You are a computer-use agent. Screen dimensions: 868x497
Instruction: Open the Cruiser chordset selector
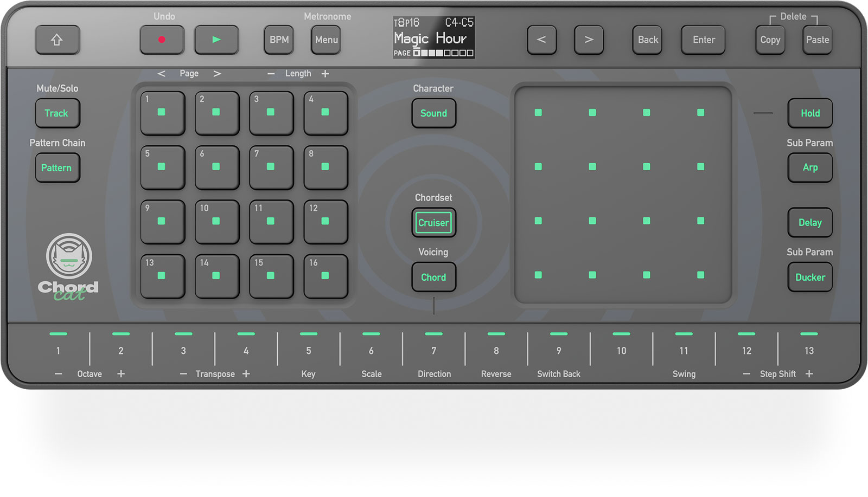point(433,223)
